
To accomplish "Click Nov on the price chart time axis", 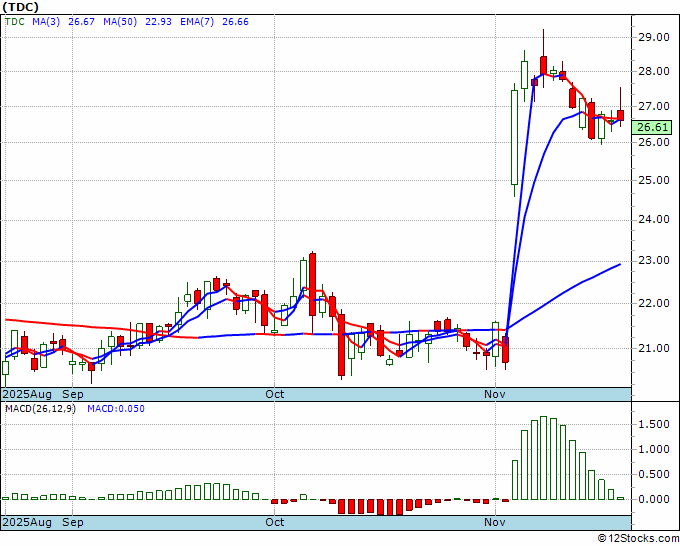I will pyautogui.click(x=495, y=394).
